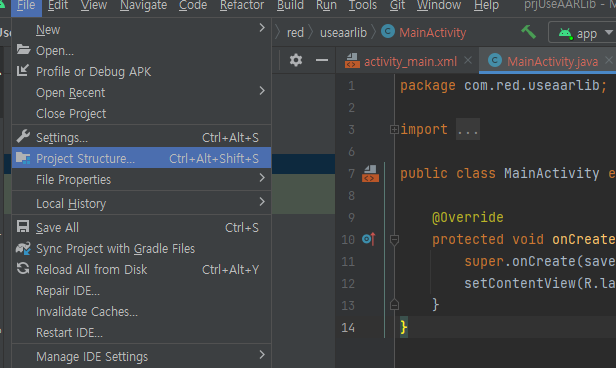Click the wrench icon beside Settings
The height and width of the screenshot is (368, 616).
(23, 136)
